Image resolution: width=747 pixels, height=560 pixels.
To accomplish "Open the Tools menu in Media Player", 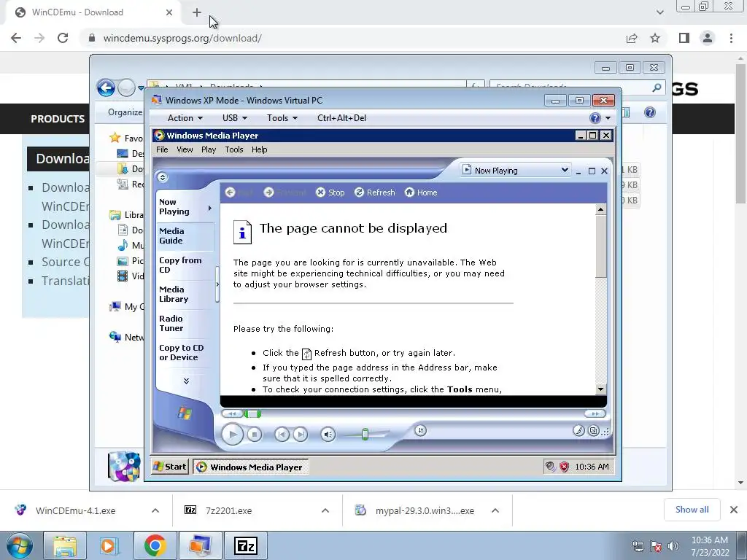I will tap(234, 149).
